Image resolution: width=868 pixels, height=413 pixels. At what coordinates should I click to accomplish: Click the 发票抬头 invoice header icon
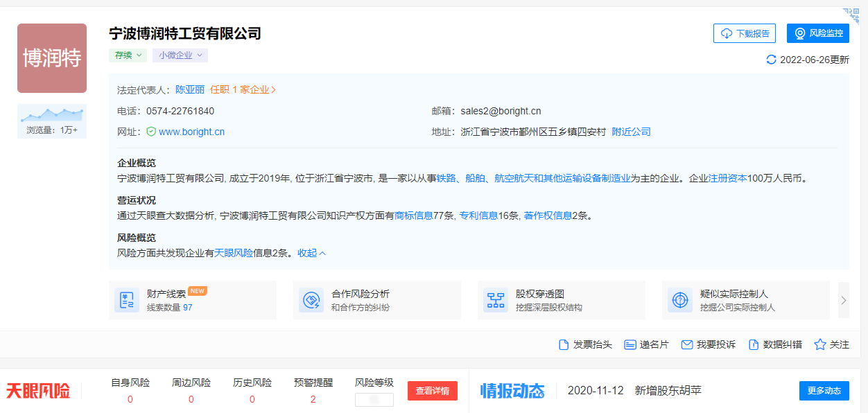point(564,344)
